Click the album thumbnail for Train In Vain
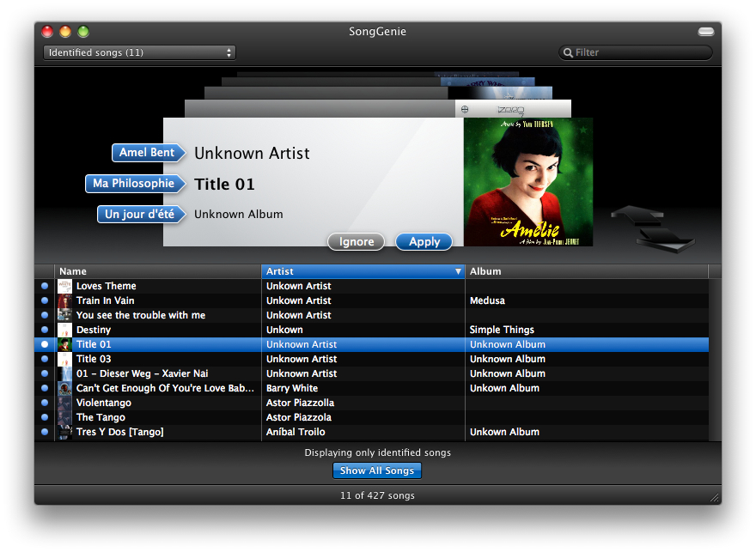Viewport: 756px width, 552px height. pyautogui.click(x=64, y=300)
